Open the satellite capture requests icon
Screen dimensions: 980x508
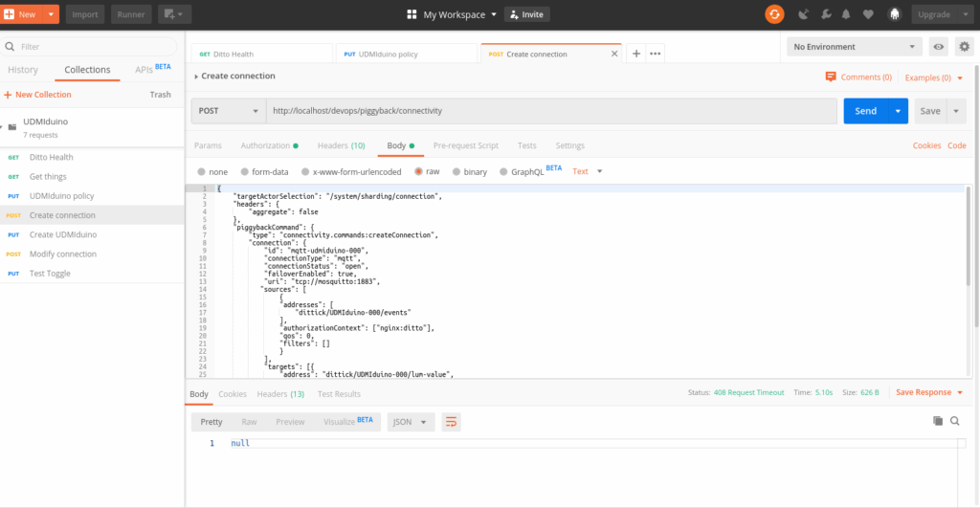tap(803, 14)
